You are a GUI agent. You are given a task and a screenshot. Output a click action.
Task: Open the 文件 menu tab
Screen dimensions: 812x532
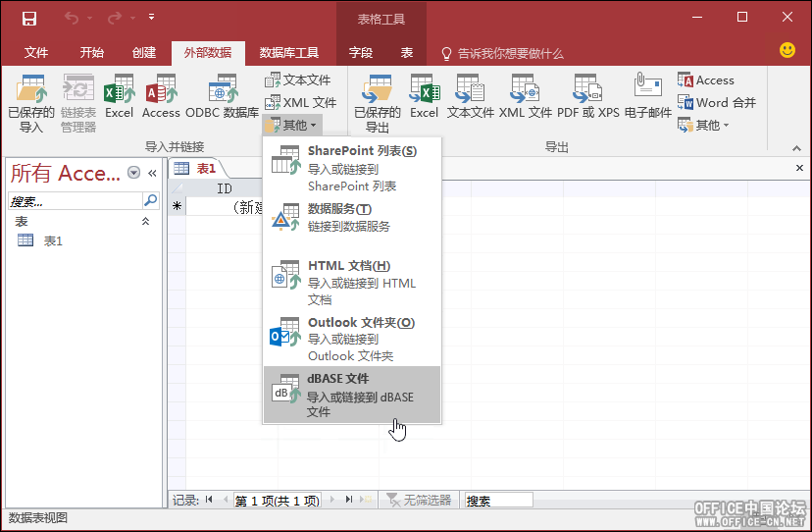click(36, 52)
